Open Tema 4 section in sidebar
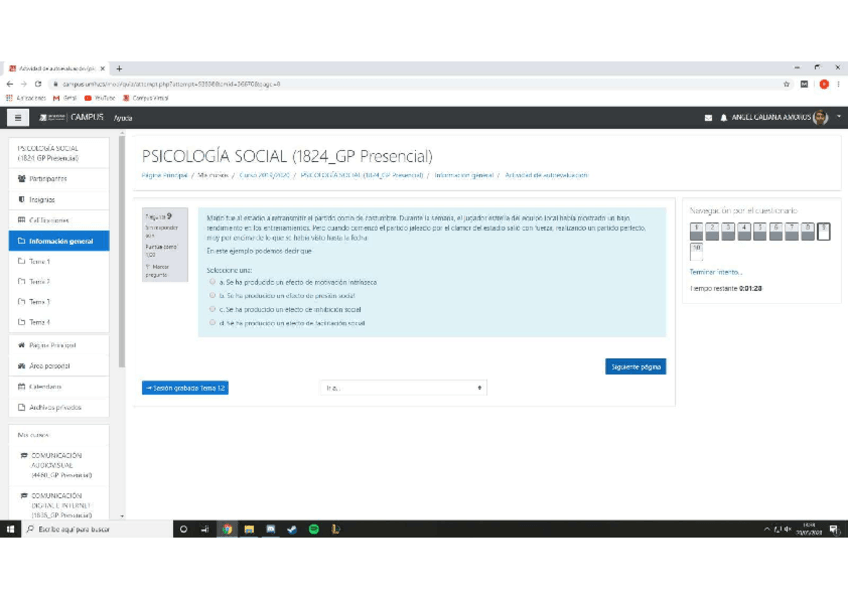Image resolution: width=848 pixels, height=599 pixels. click(59, 322)
